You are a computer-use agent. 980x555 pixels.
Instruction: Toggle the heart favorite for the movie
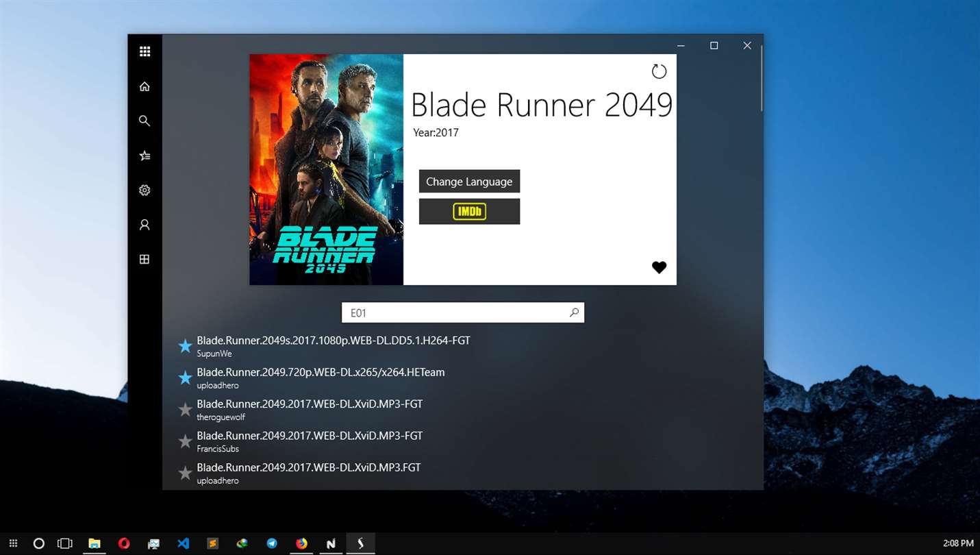pyautogui.click(x=659, y=267)
